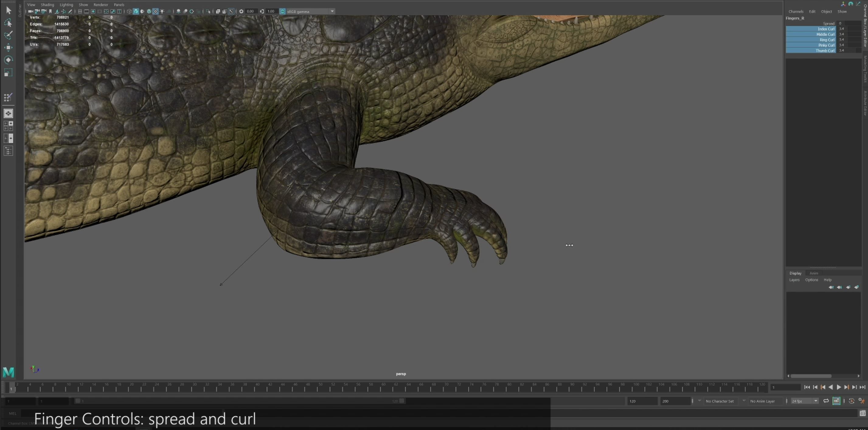Click the last layer editor create-layer icon
The width and height of the screenshot is (868, 430).
[x=856, y=287]
